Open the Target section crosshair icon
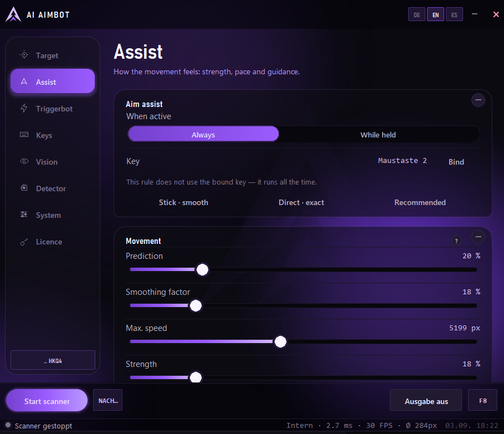 (x=24, y=55)
